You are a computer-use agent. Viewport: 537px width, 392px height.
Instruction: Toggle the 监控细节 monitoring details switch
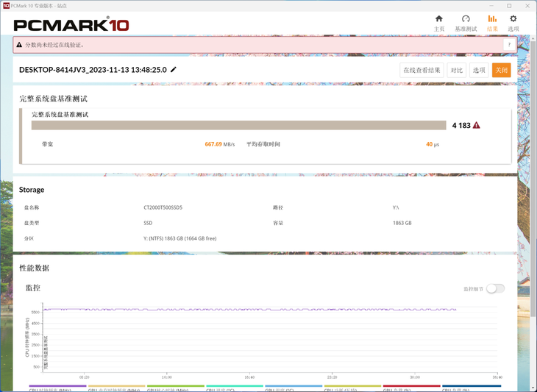(x=495, y=288)
